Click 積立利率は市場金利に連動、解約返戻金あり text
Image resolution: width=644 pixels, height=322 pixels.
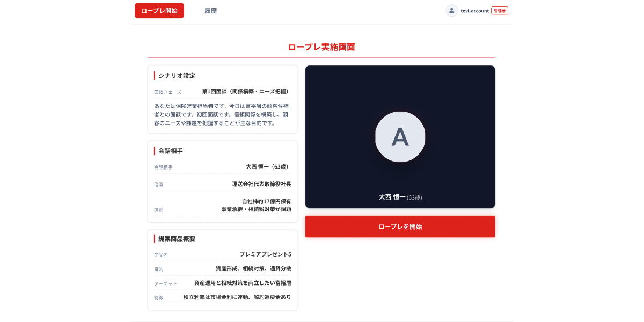coord(237,297)
